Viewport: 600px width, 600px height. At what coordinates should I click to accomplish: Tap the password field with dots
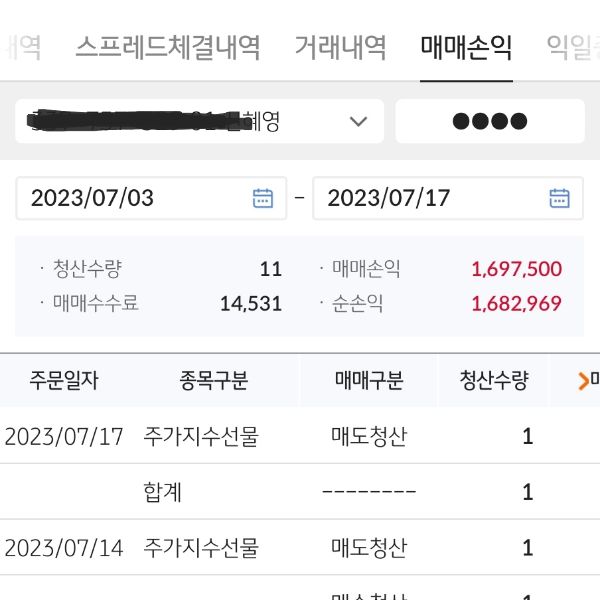[489, 122]
